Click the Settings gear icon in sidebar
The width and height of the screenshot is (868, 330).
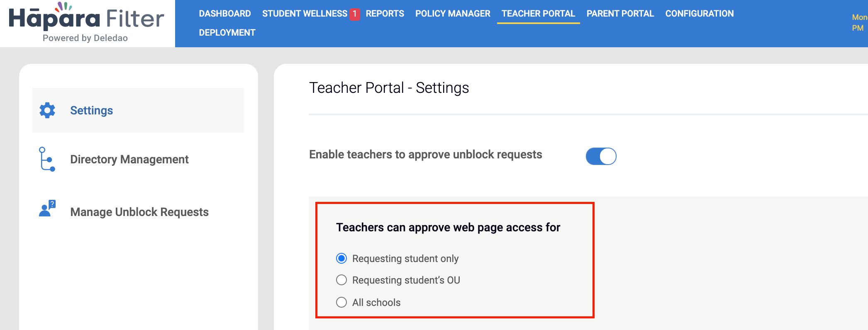[x=47, y=110]
